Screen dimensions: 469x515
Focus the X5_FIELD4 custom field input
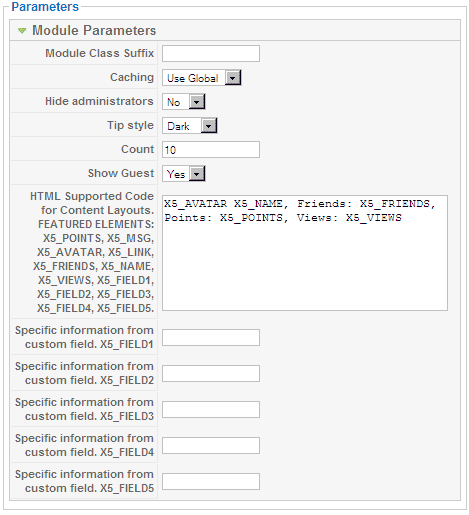(211, 446)
